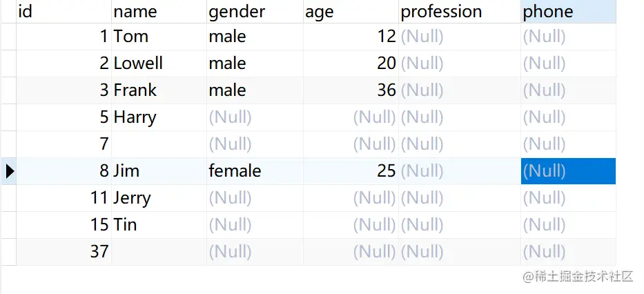Click the Lowell name cell
This screenshot has height=294, width=644.
pyautogui.click(x=158, y=63)
